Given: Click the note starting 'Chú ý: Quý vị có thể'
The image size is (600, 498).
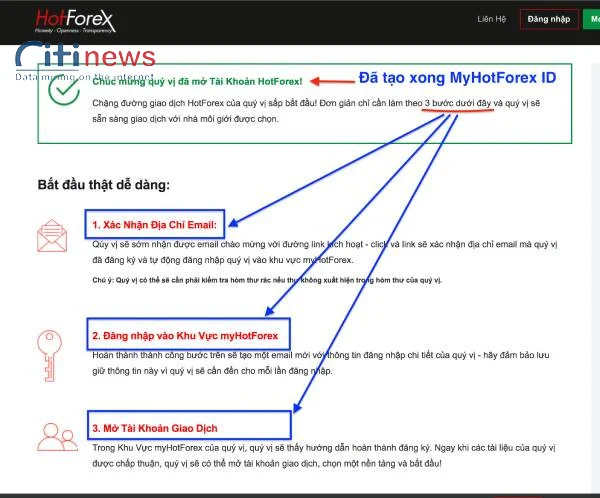Looking at the screenshot, I should coord(267,280).
